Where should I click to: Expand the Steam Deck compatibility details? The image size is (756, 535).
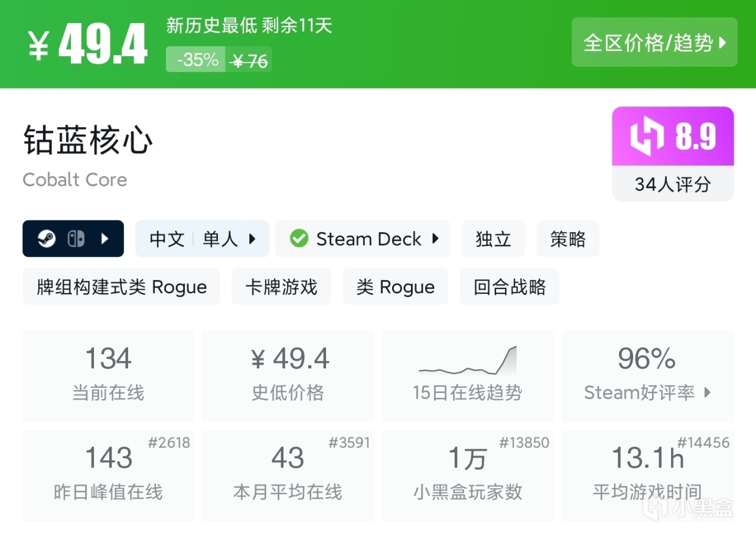point(435,239)
